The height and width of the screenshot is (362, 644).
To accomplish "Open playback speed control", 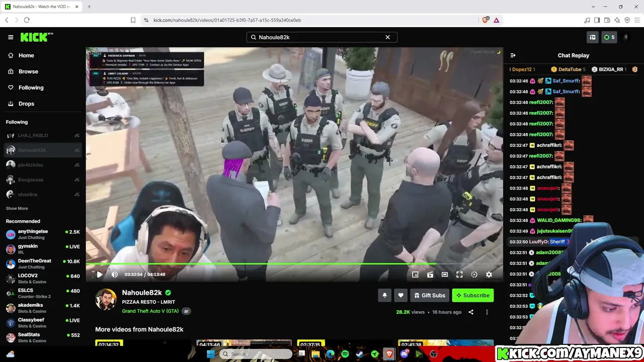I will pos(474,275).
